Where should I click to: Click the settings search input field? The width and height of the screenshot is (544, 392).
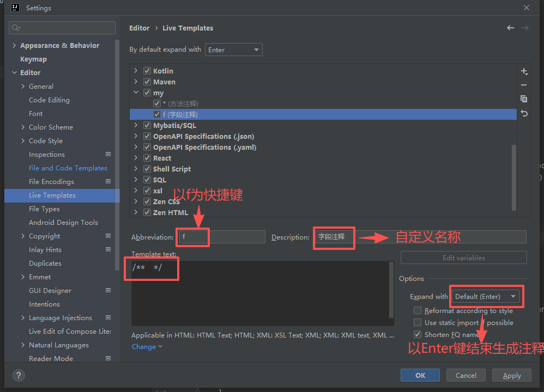point(62,28)
